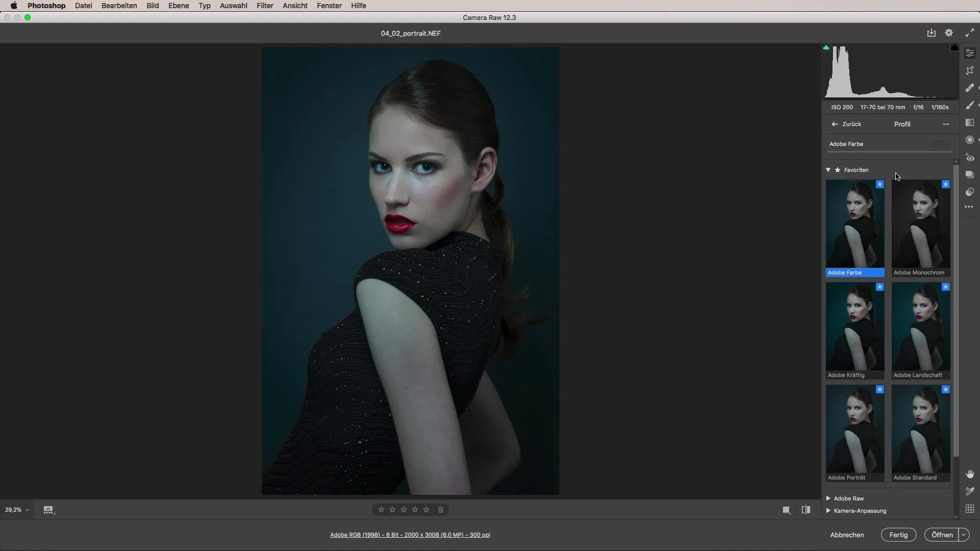Click the save image download icon
This screenshot has height=551, width=980.
(x=932, y=33)
